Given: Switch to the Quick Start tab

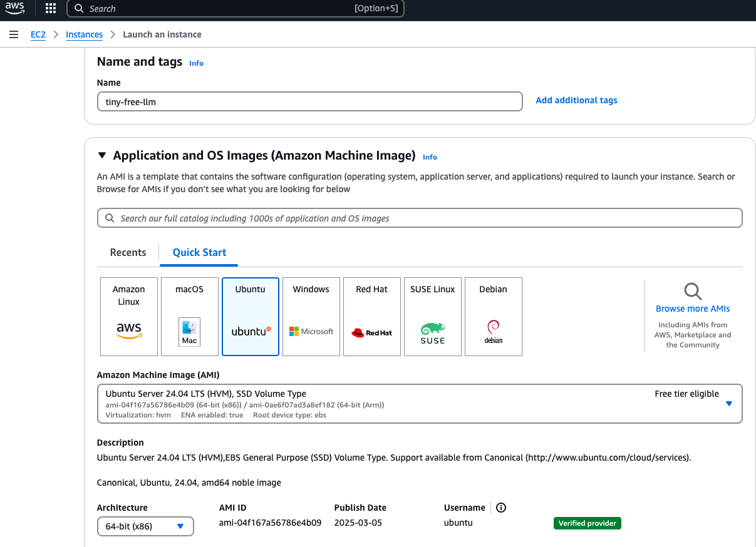Looking at the screenshot, I should (x=199, y=252).
